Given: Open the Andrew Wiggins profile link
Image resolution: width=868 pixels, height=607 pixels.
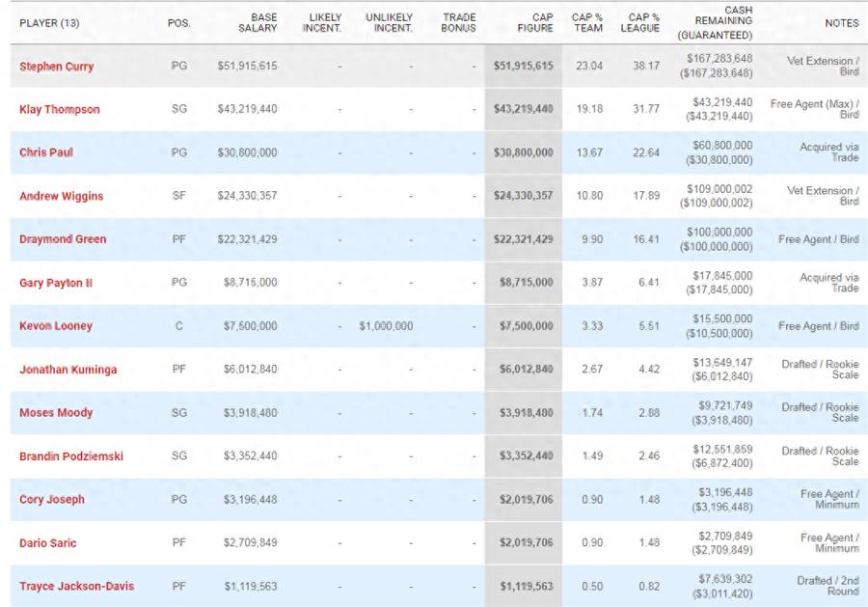Looking at the screenshot, I should pos(62,196).
